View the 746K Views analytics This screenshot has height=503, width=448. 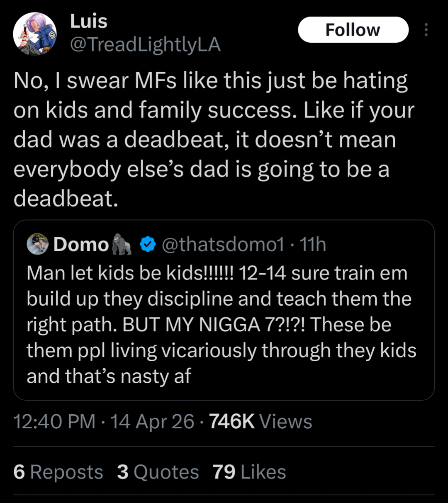[261, 422]
